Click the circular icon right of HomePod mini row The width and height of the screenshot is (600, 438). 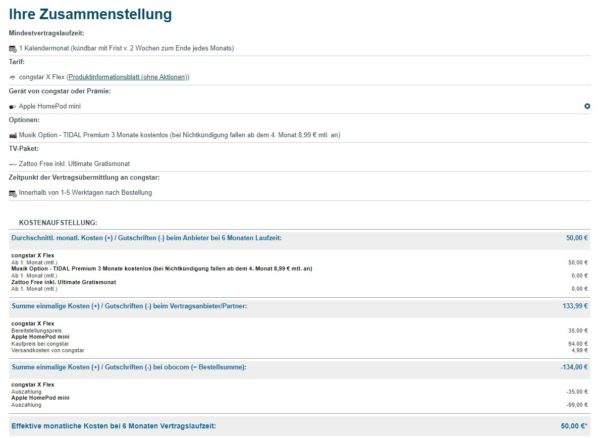click(x=587, y=105)
